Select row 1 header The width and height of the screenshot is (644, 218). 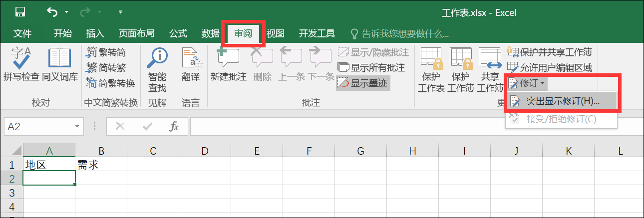coord(11,164)
